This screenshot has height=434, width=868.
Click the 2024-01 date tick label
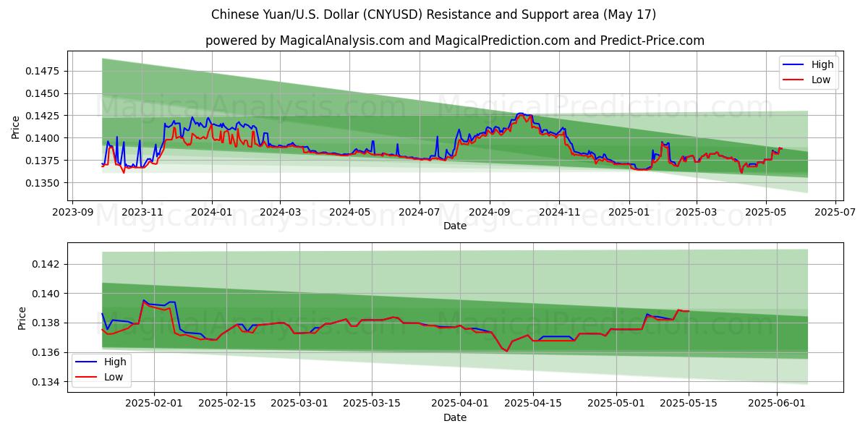click(x=211, y=213)
